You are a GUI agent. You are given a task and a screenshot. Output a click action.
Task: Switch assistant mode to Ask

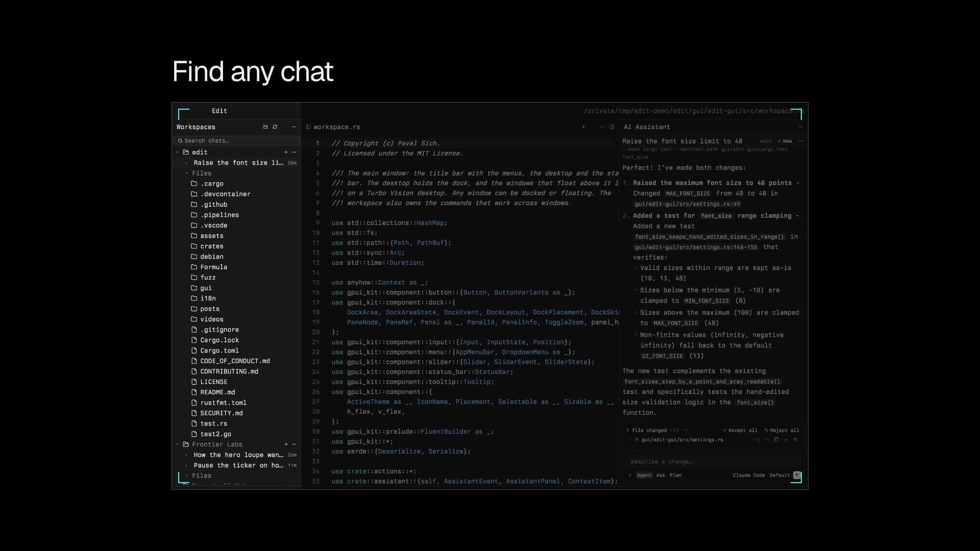660,475
